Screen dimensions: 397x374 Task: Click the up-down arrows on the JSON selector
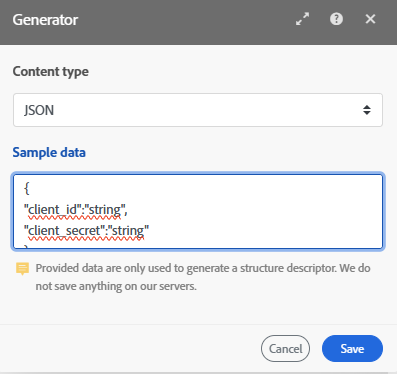(x=367, y=110)
